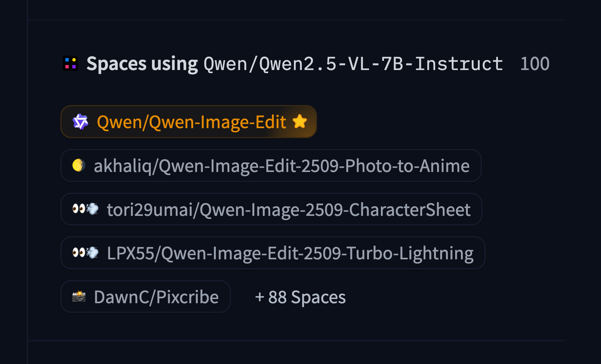This screenshot has width=601, height=364.
Task: Select the Qwen/Qwen2.5-VL-7B-Instruct model name
Action: point(353,64)
